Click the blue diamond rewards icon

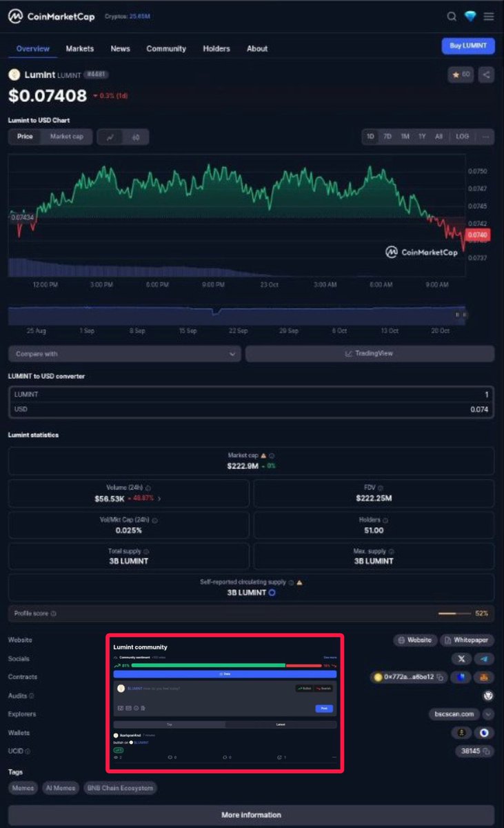(470, 17)
